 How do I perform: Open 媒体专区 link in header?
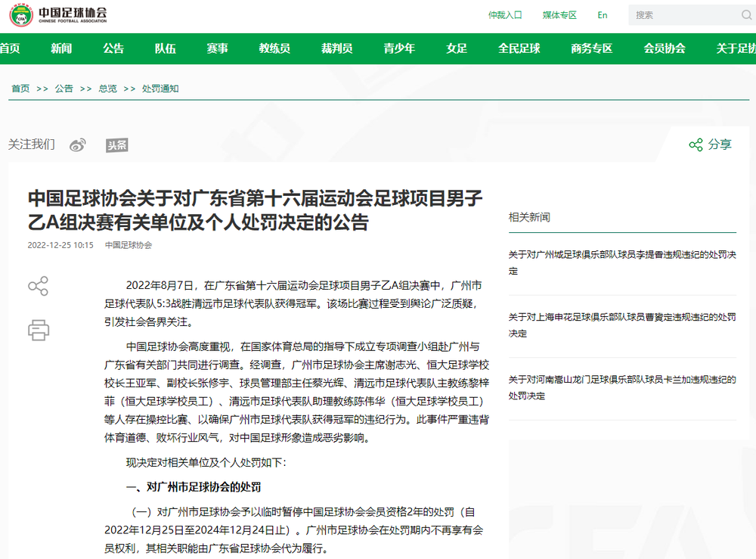pyautogui.click(x=559, y=15)
